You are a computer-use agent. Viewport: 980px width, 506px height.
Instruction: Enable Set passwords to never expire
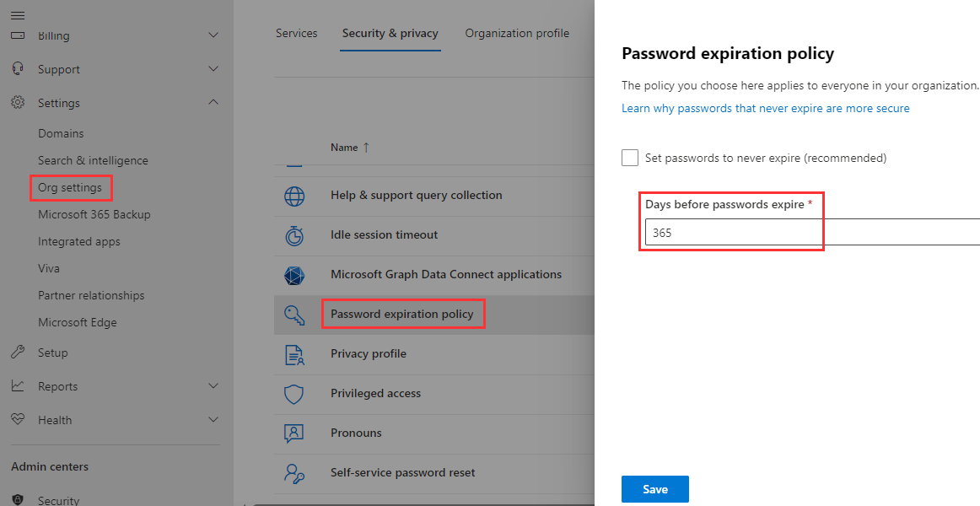click(629, 157)
